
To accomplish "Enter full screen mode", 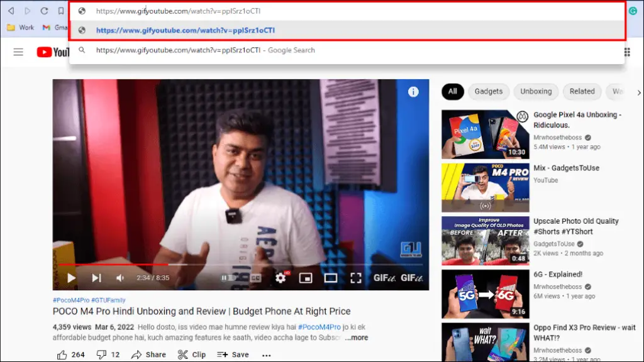I will coord(356,278).
